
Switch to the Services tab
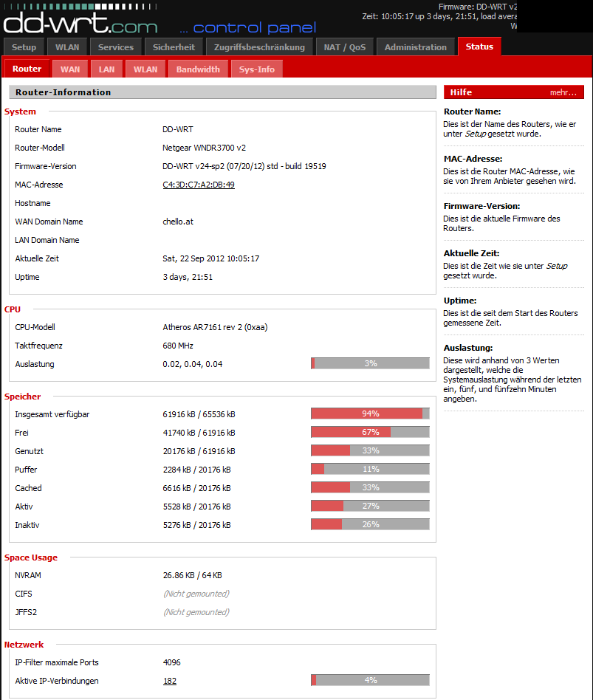click(116, 47)
